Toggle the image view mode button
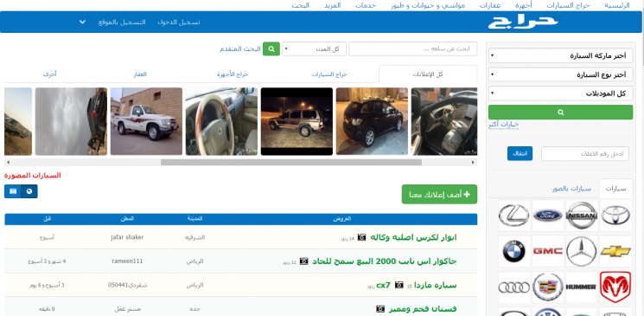The image size is (644, 316). [x=13, y=191]
